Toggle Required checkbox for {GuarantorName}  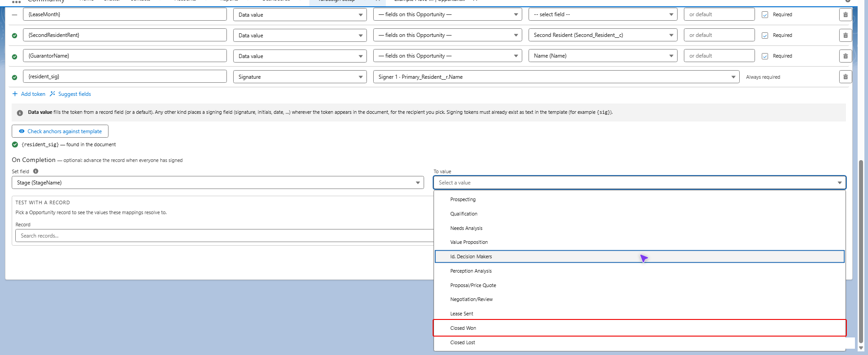(764, 56)
